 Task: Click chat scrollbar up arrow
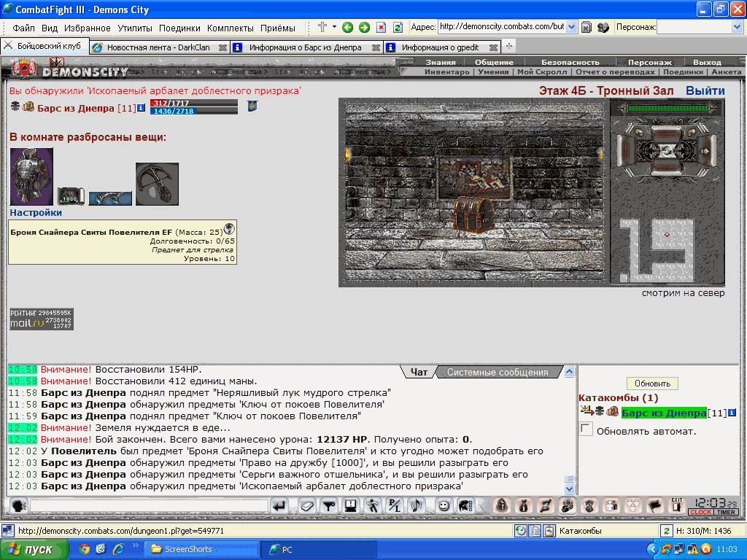click(x=569, y=371)
